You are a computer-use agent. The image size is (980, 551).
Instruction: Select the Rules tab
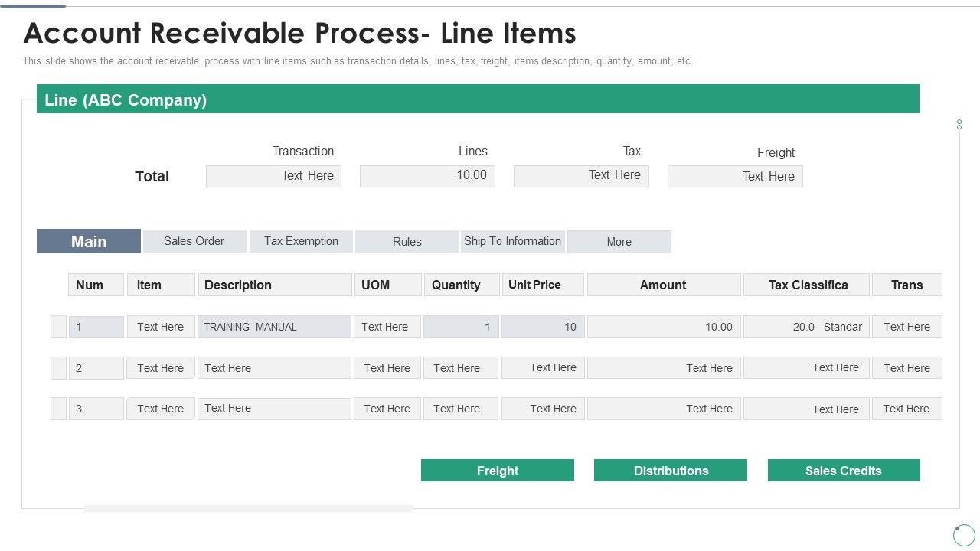pyautogui.click(x=407, y=242)
